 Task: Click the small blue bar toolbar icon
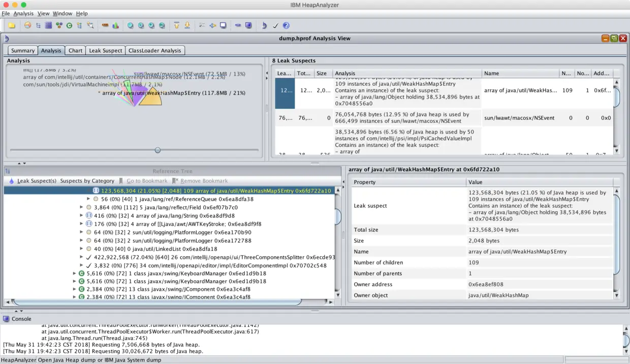click(238, 25)
